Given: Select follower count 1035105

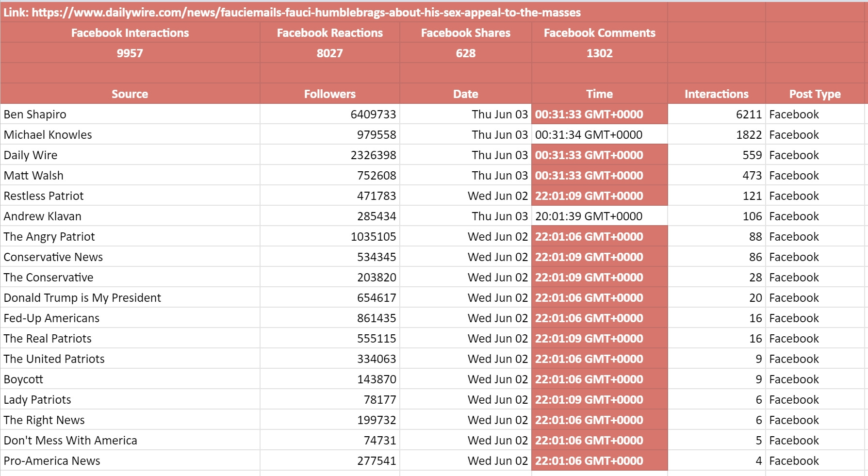Looking at the screenshot, I should click(330, 236).
